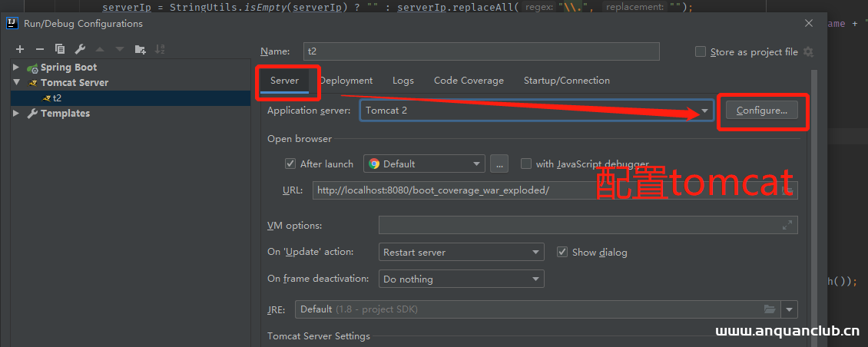Viewport: 868px width, 347px height.
Task: Open the On 'Update' action Restart server dropdown
Action: pyautogui.click(x=461, y=252)
